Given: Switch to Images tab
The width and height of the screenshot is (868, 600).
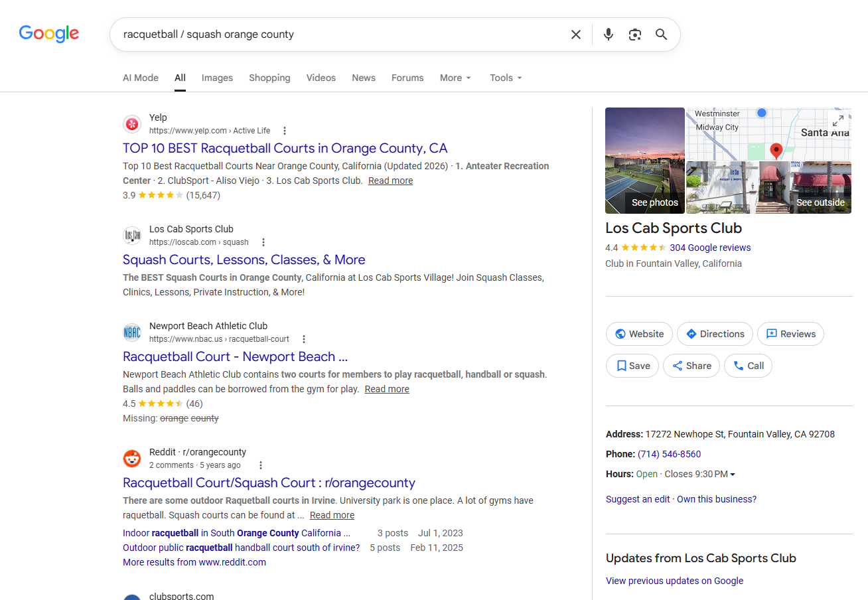Looking at the screenshot, I should tap(217, 78).
